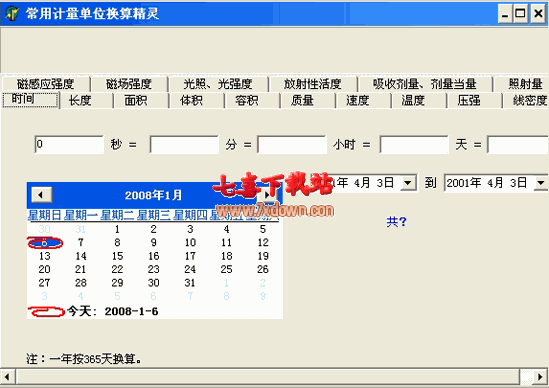Select the 放射性活度 tab

tap(312, 84)
